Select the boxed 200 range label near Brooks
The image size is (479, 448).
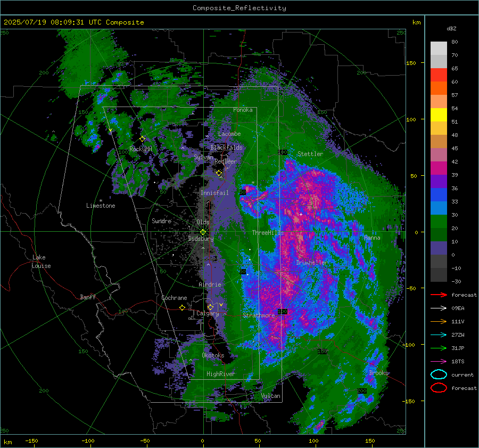pos(362,390)
